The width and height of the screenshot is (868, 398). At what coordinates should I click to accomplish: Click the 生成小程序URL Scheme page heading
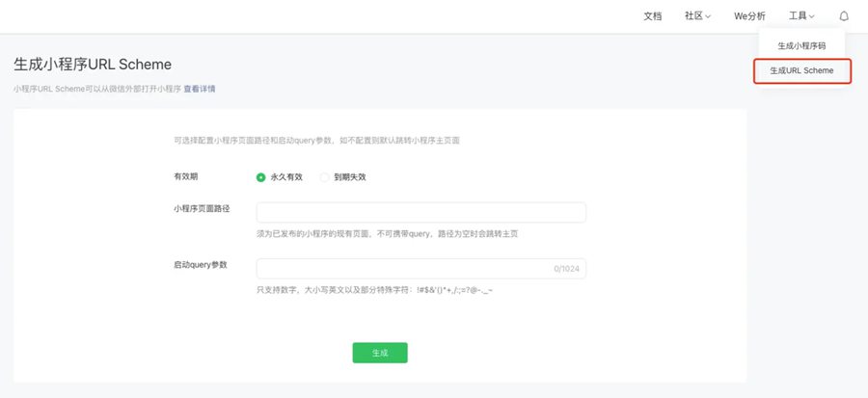(x=93, y=65)
